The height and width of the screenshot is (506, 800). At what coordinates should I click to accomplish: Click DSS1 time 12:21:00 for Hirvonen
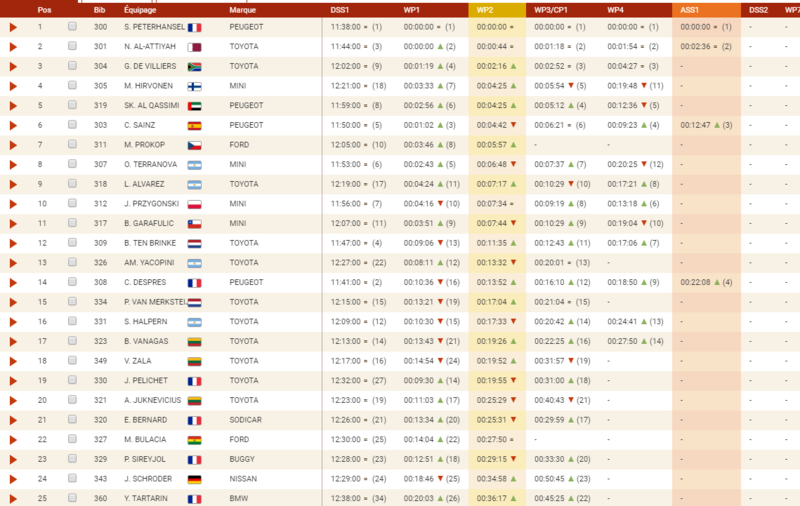346,86
